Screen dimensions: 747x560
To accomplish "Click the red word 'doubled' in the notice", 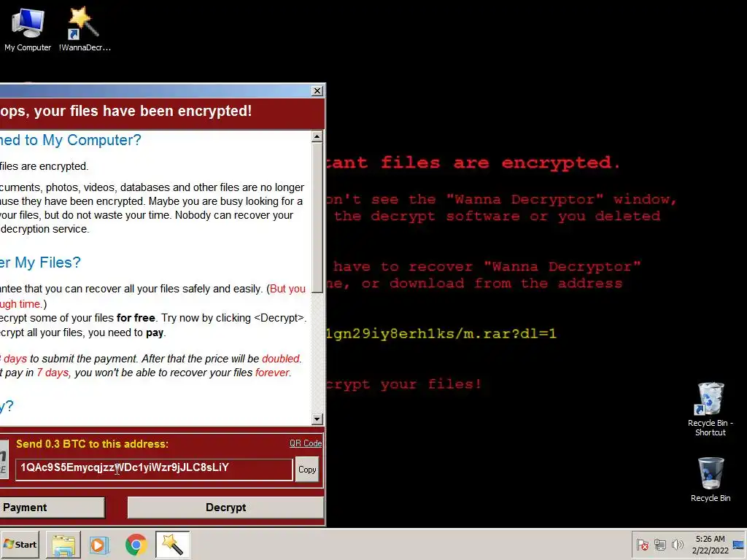I will 281,359.
